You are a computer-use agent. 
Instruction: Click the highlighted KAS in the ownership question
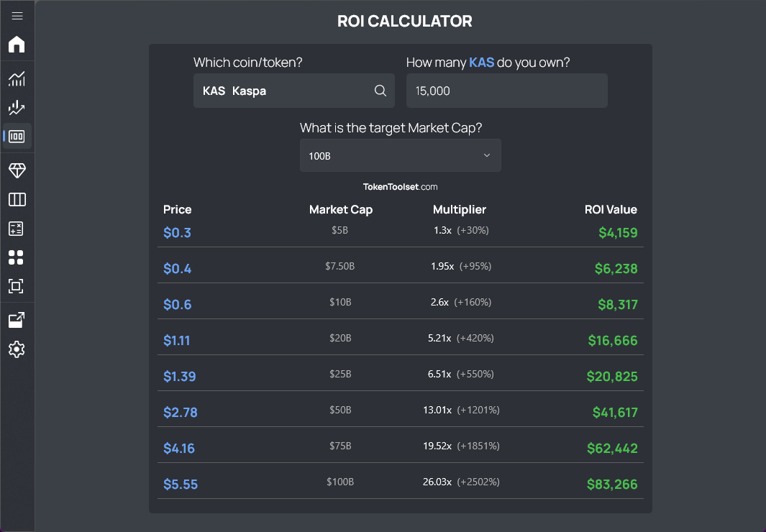click(x=482, y=63)
